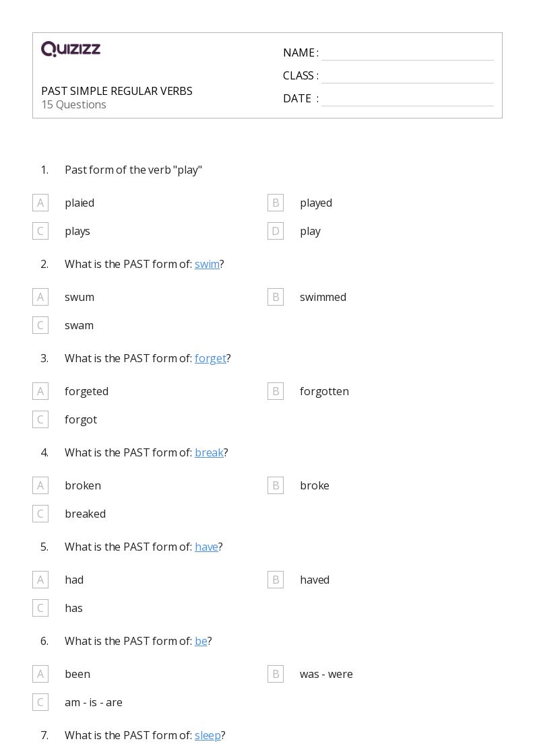Select box B beside 'swimmed'
Viewport: 535px width, 756px height.
click(x=276, y=297)
